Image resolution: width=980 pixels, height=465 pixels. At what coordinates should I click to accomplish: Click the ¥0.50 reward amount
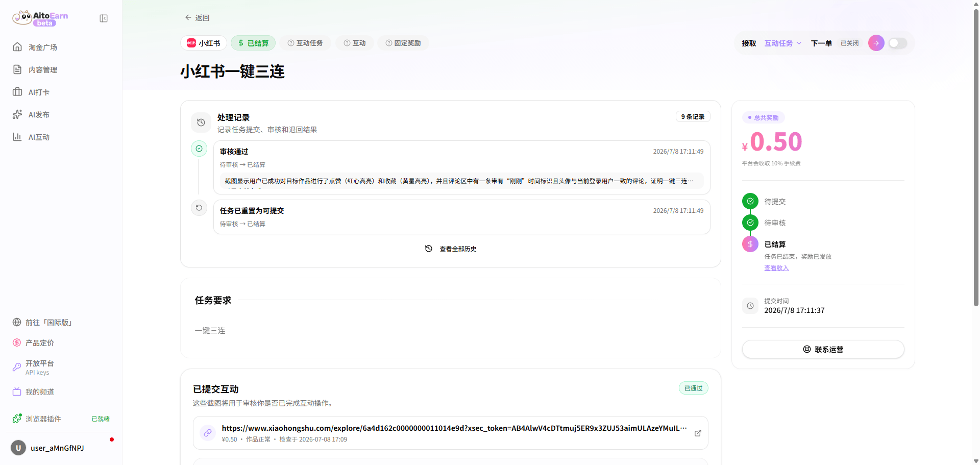[x=772, y=141]
